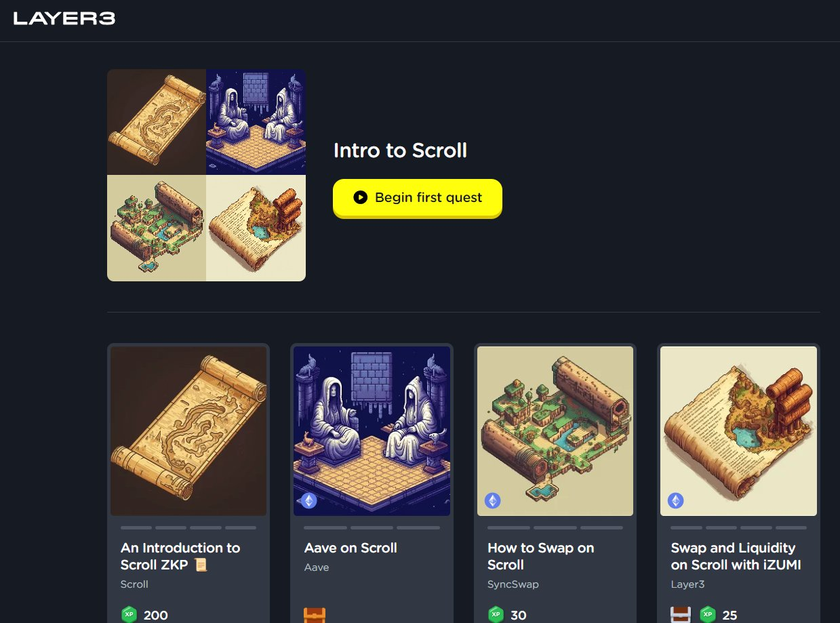Click the Ethereum badge on Aave card

pos(308,501)
